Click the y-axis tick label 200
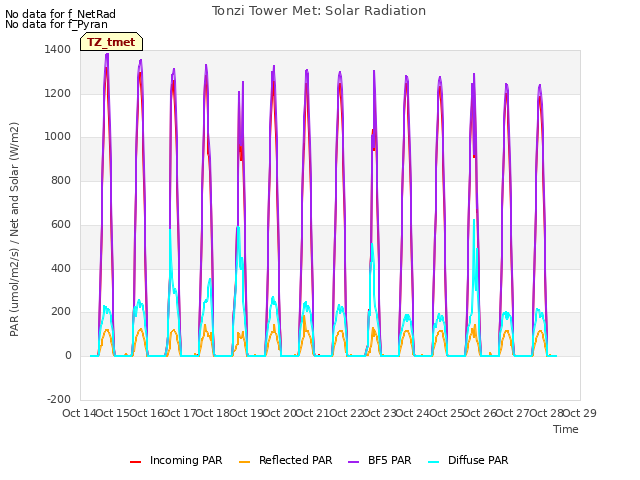Screen dimensions: 640x480 coord(61,312)
